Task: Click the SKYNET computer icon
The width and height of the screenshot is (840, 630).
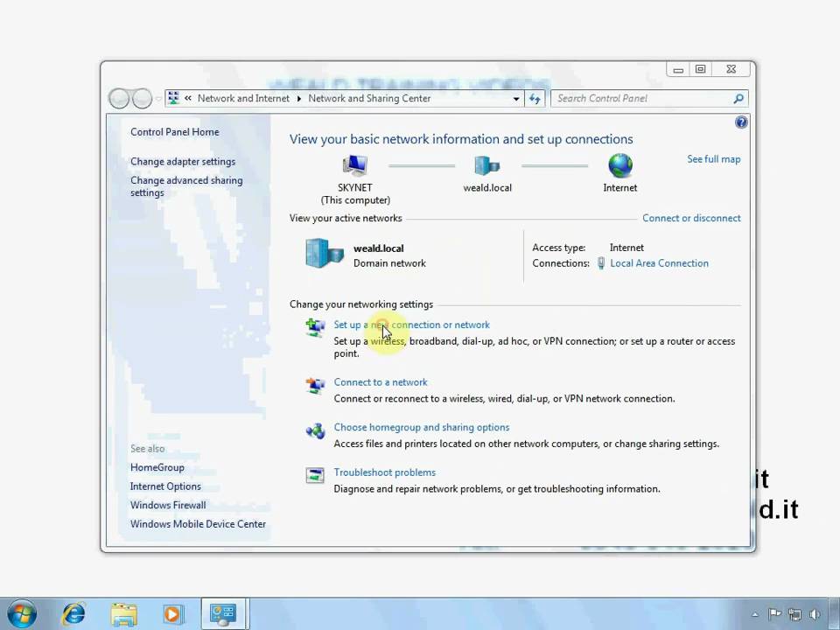Action: 354,165
